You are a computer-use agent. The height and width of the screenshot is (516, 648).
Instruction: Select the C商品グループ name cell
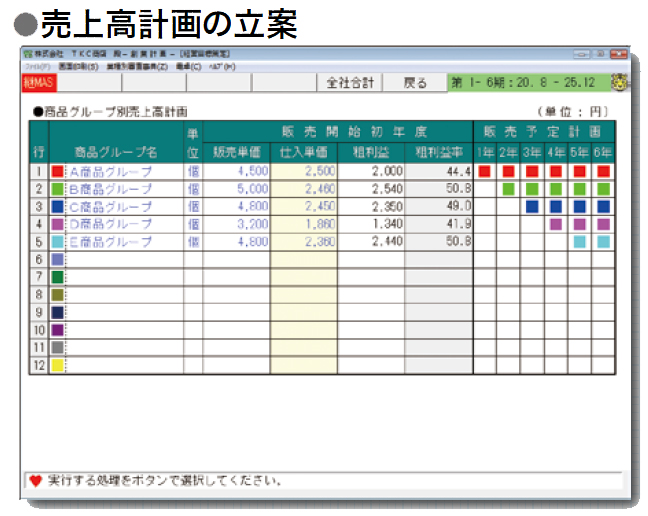pos(124,207)
